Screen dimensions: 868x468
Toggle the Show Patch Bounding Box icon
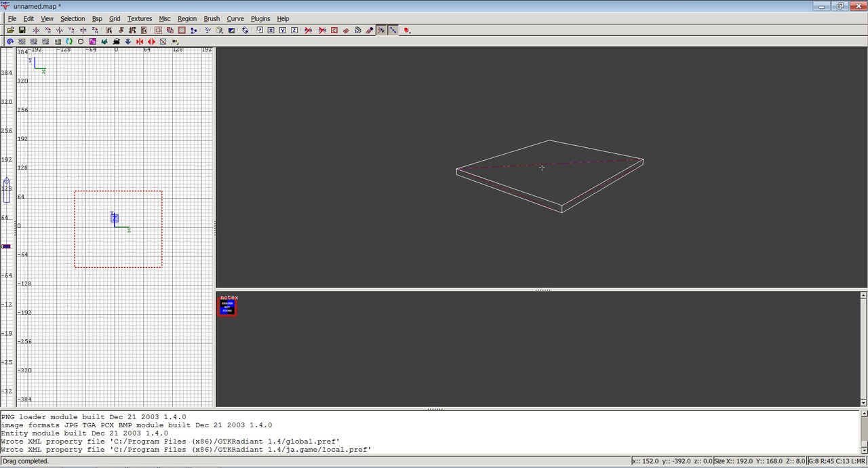point(334,31)
